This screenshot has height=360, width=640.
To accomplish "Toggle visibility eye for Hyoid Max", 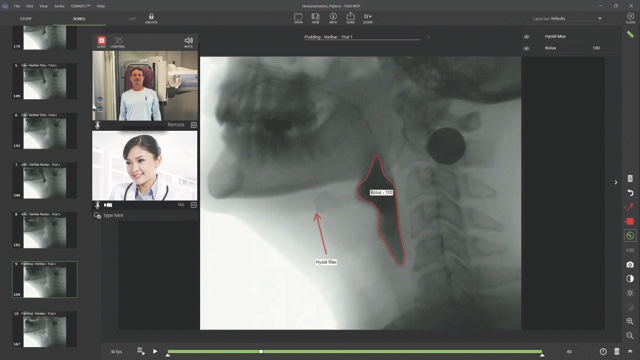I will [527, 37].
